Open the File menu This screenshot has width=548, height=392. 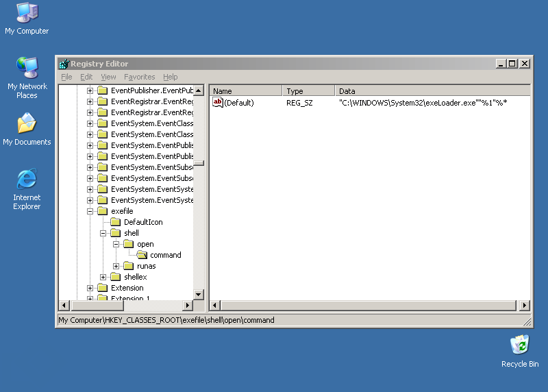66,77
